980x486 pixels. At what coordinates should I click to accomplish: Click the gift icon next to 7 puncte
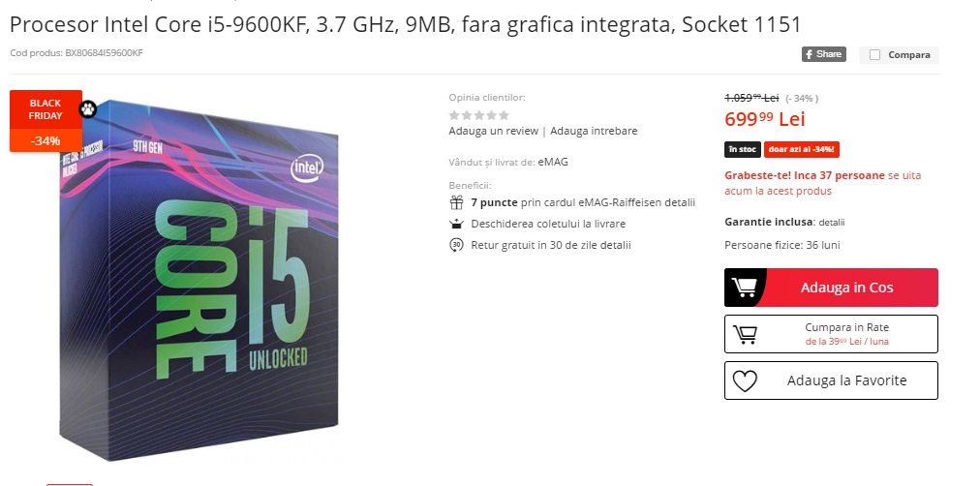pyautogui.click(x=456, y=202)
